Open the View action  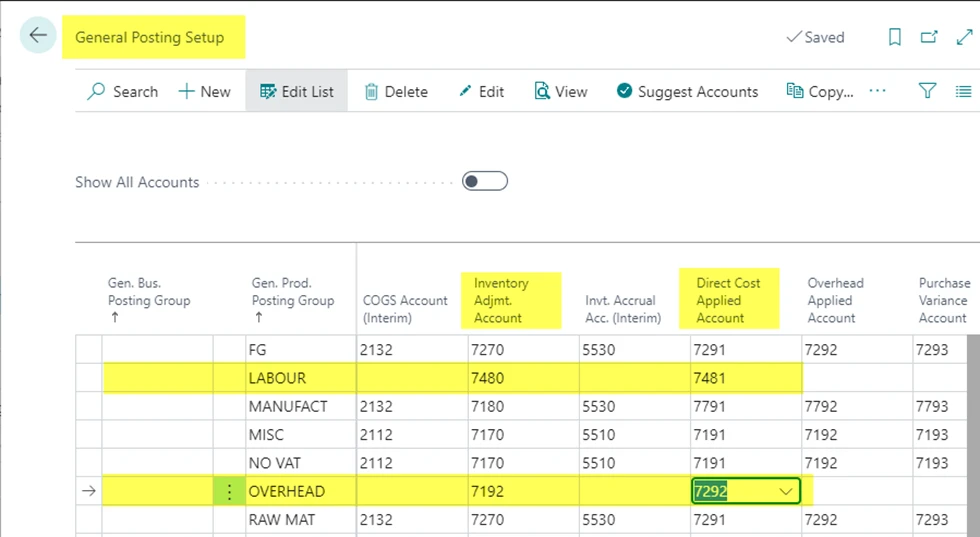[560, 91]
